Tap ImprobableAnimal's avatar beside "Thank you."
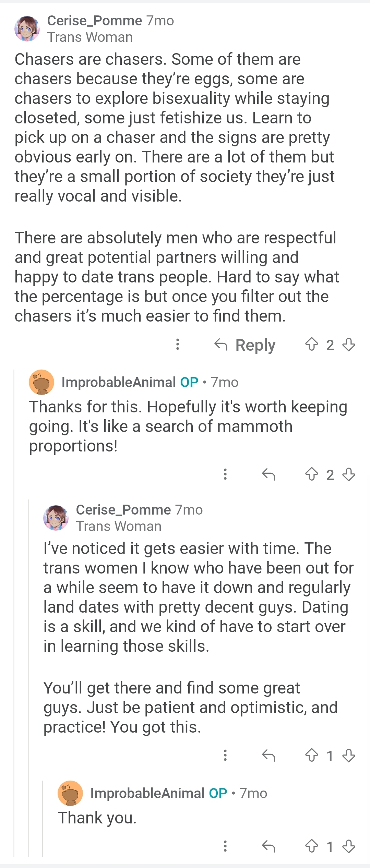 (70, 793)
